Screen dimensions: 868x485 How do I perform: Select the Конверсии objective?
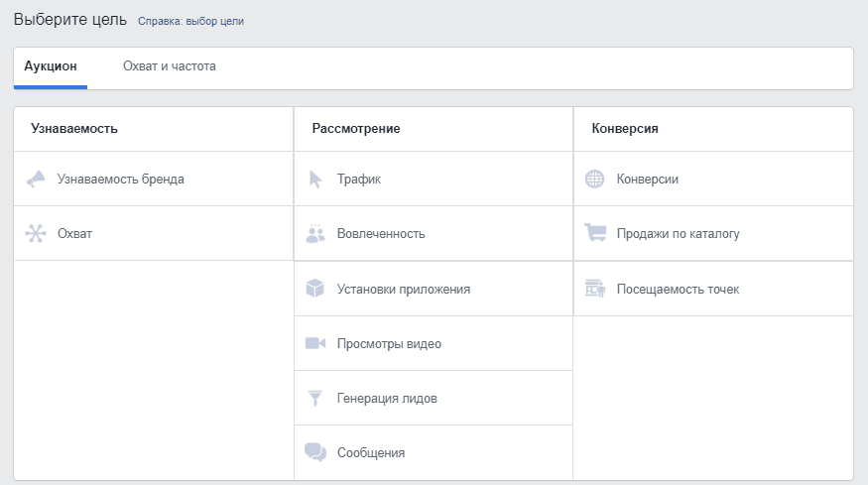click(713, 179)
